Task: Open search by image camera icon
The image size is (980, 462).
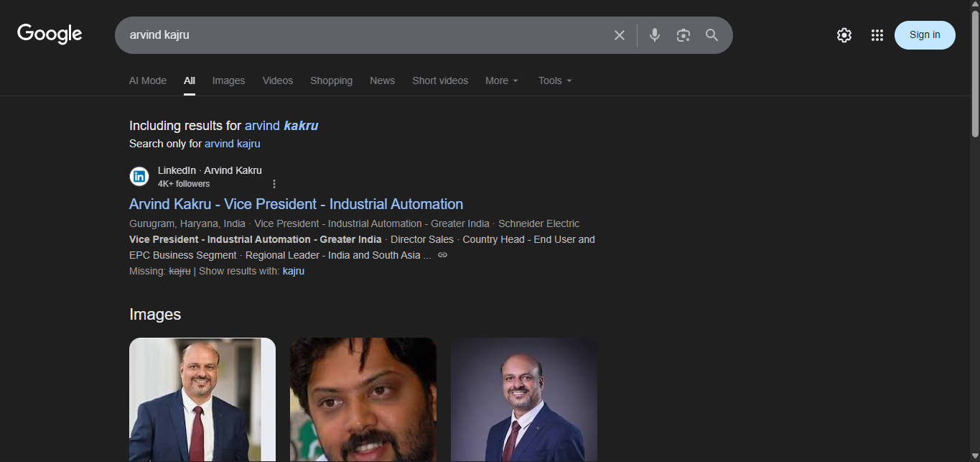Action: pyautogui.click(x=683, y=35)
